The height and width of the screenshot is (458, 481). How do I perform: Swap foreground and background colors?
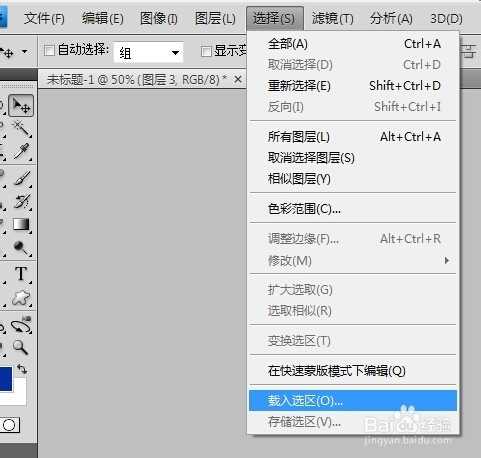coord(22,369)
